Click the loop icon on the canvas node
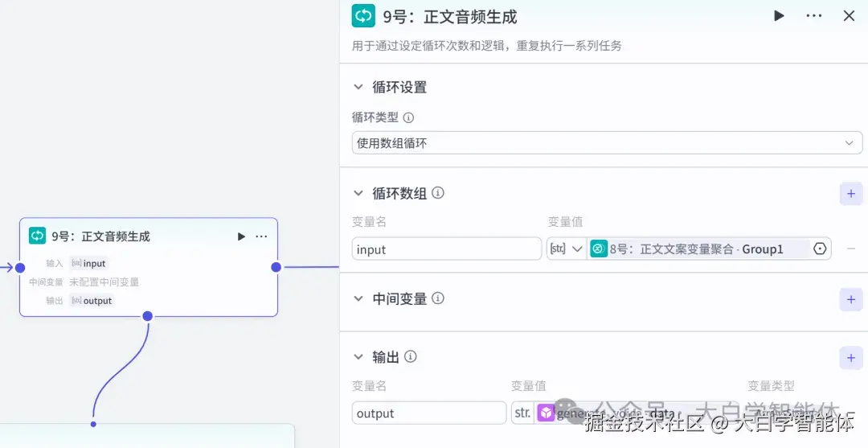This screenshot has width=868, height=448. tap(38, 236)
